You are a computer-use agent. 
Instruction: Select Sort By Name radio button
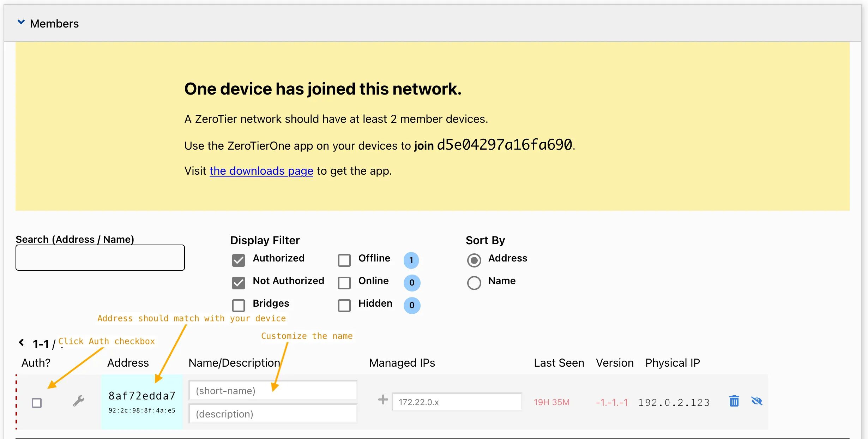tap(474, 283)
